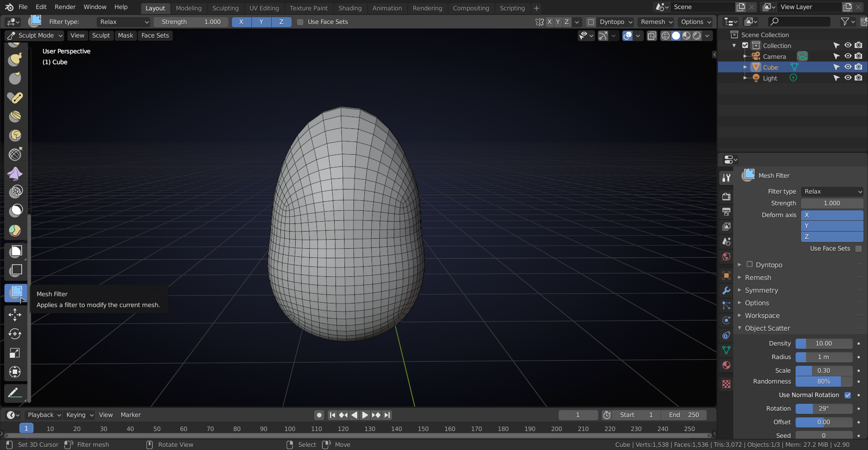The image size is (868, 450).
Task: Expand the Symmetry panel
Action: tap(761, 290)
